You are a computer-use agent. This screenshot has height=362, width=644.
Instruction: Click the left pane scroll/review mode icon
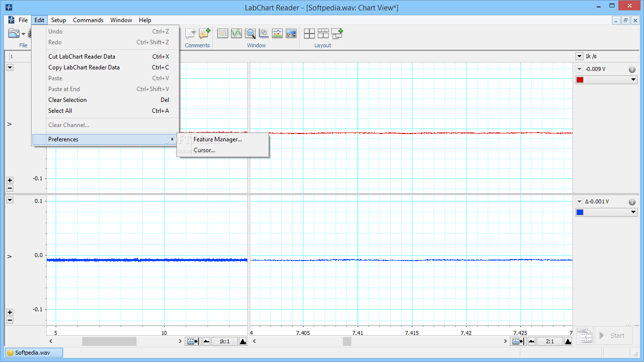click(x=193, y=341)
